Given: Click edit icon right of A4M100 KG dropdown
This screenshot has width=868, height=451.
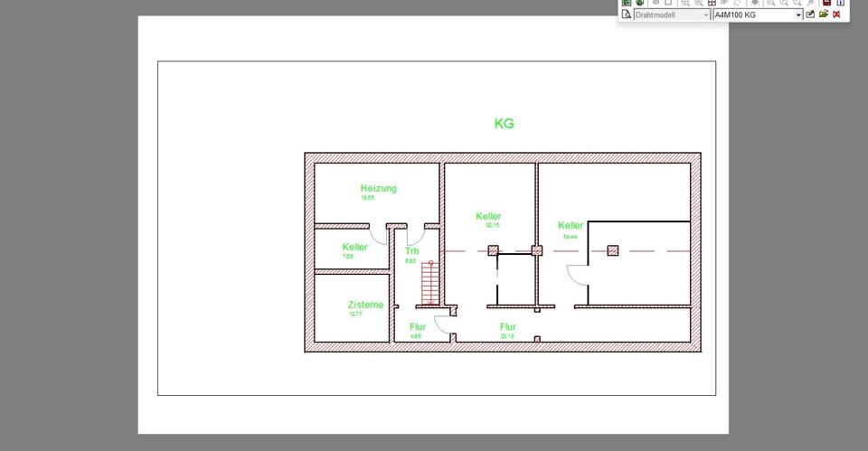Looking at the screenshot, I should click(x=811, y=14).
